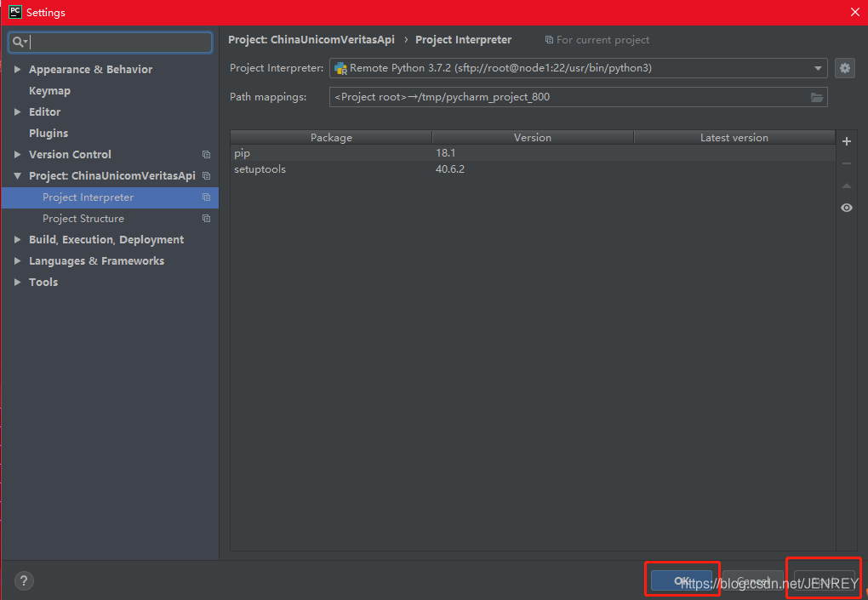
Task: Select the setuptools package row
Action: 533,169
